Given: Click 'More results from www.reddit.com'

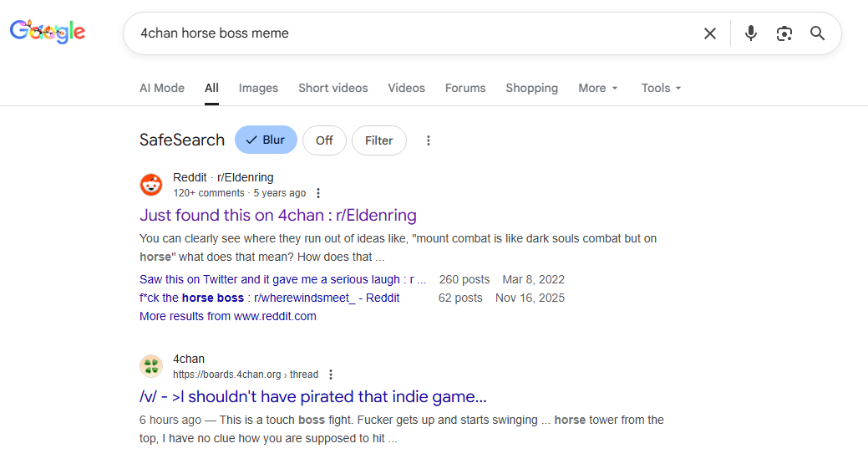Looking at the screenshot, I should [228, 316].
